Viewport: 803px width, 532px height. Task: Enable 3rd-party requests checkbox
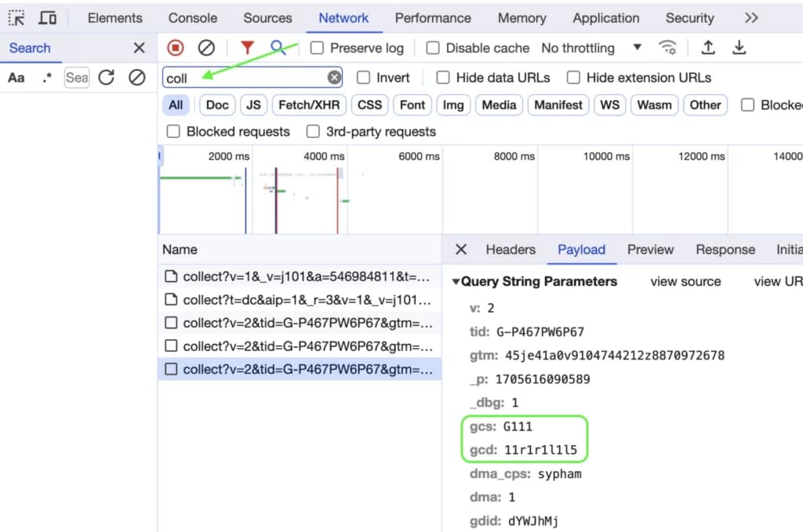[313, 132]
